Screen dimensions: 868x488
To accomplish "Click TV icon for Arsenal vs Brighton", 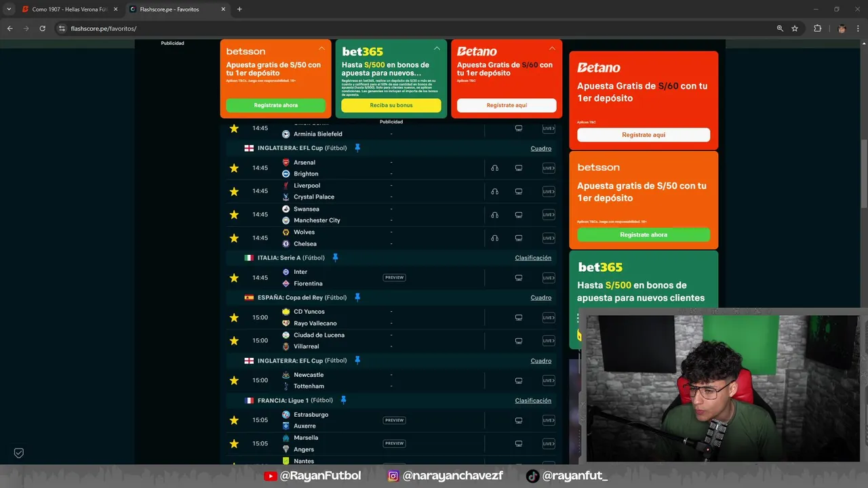I will pyautogui.click(x=519, y=168).
